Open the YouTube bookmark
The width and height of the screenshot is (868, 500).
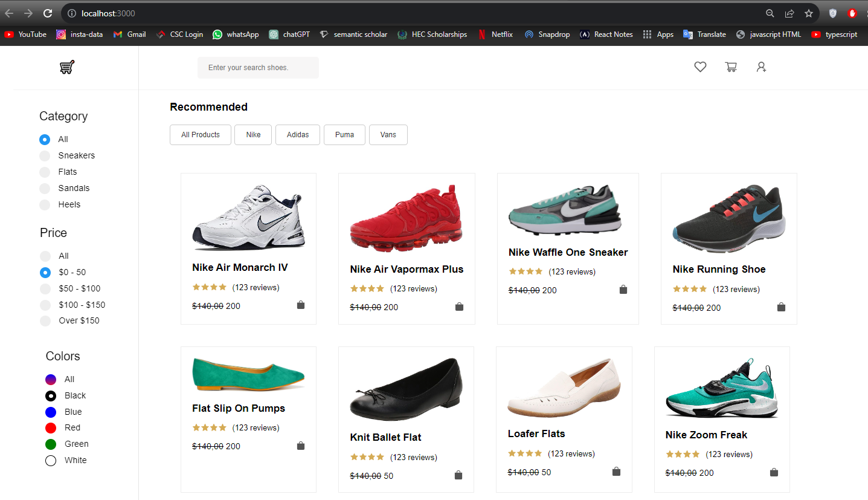point(25,34)
